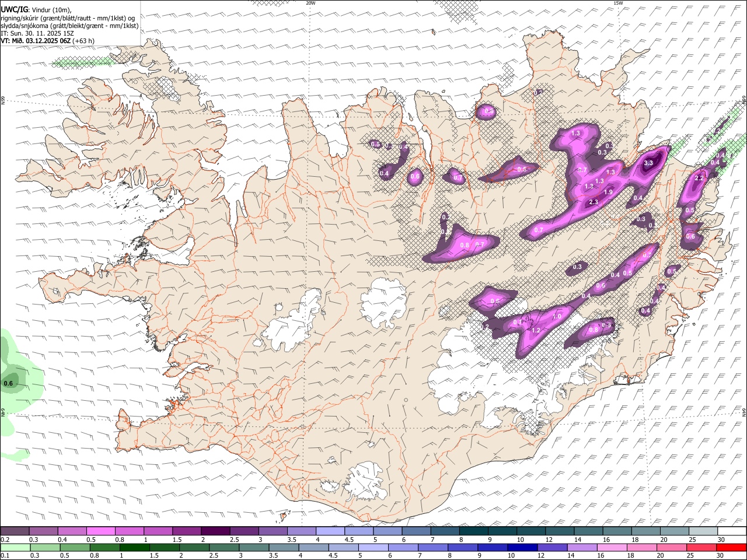747x560 pixels.
Task: Click the 0.1 label in the lower legend row
Action: pos(5,555)
